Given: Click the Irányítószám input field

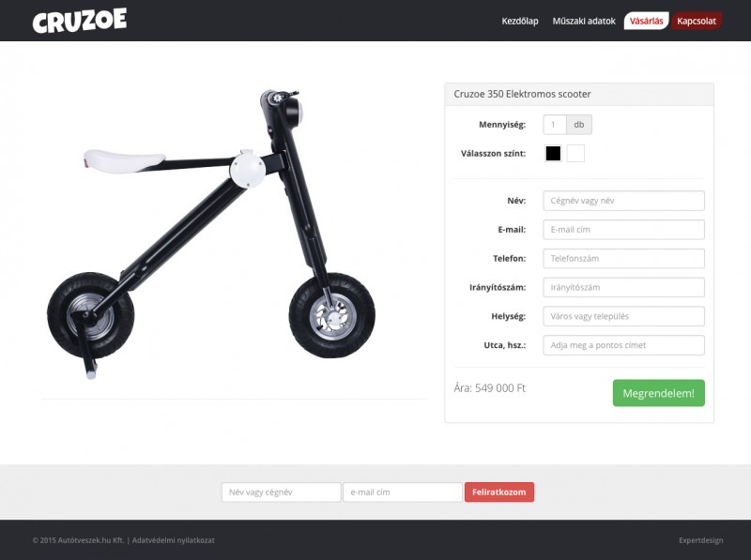Looking at the screenshot, I should point(623,287).
